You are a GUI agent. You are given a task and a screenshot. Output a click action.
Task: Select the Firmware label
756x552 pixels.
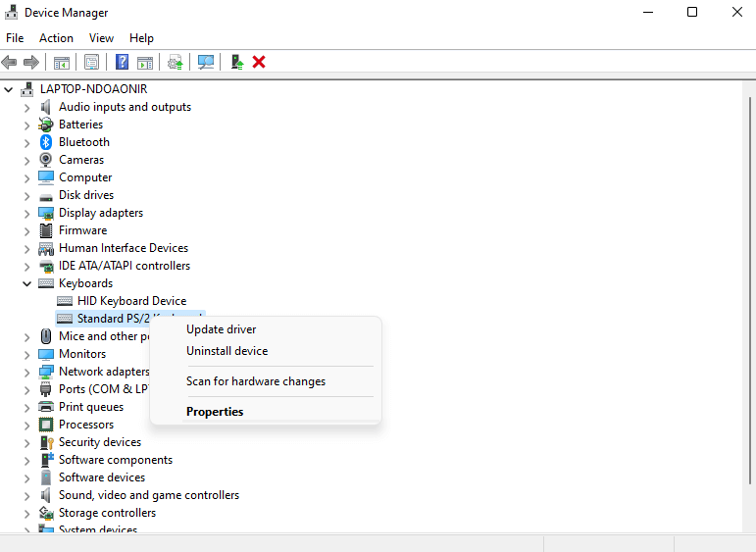82,230
